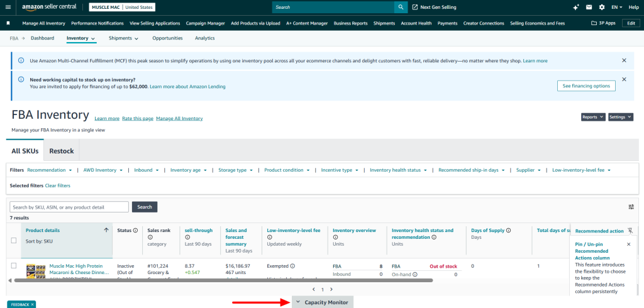The height and width of the screenshot is (308, 644).
Task: Expand the Shipments dropdown tab
Action: pos(124,38)
